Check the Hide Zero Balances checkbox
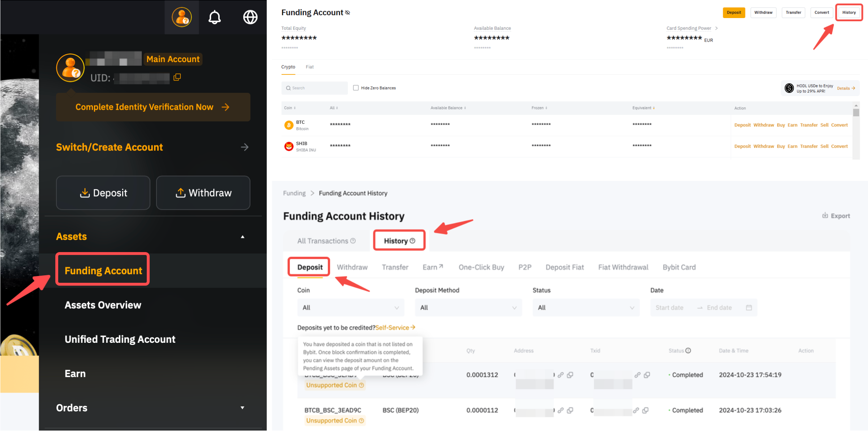This screenshot has width=868, height=432. pyautogui.click(x=356, y=88)
